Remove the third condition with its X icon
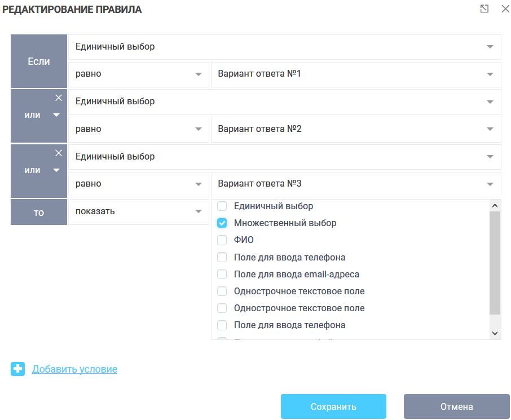This screenshot has width=511, height=420. pyautogui.click(x=59, y=153)
